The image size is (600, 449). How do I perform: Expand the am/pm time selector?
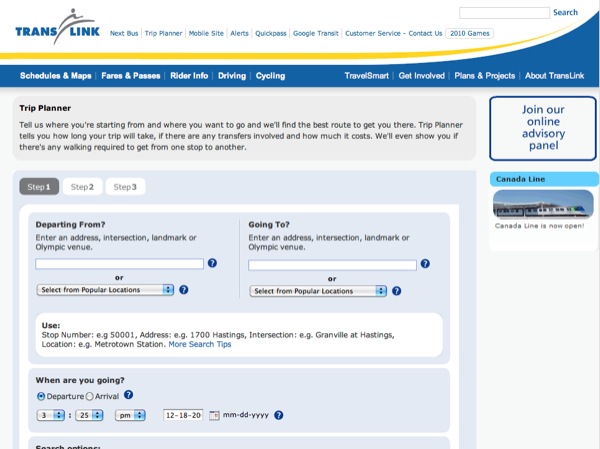click(130, 415)
